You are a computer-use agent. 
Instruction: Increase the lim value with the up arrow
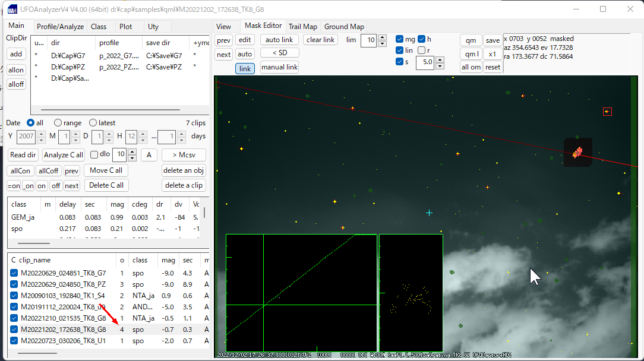coord(382,37)
